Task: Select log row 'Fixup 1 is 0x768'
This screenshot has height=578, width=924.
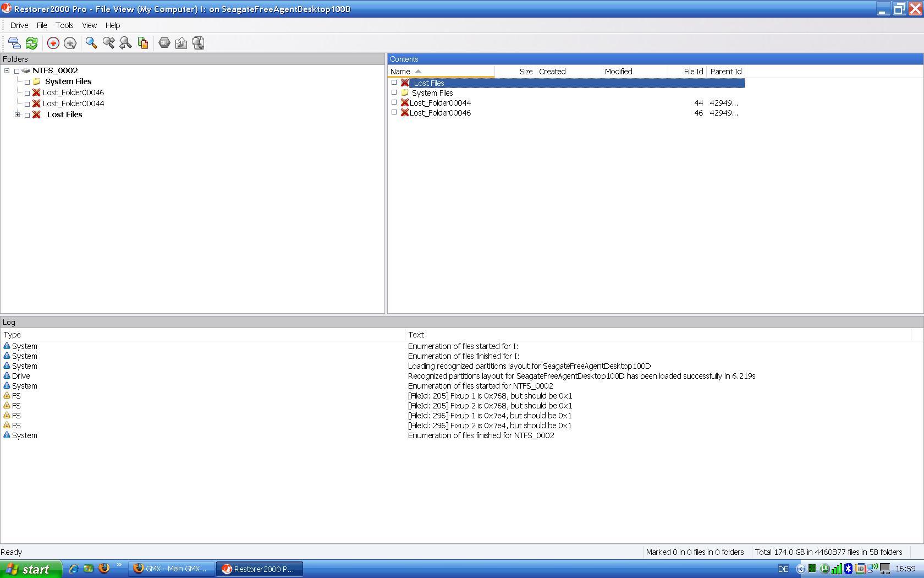Action: pyautogui.click(x=462, y=396)
